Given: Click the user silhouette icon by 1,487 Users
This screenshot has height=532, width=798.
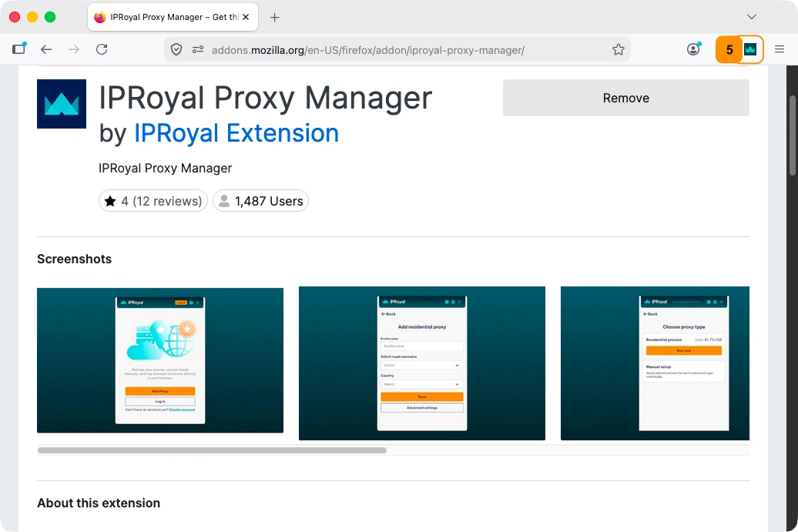Looking at the screenshot, I should click(x=224, y=202).
